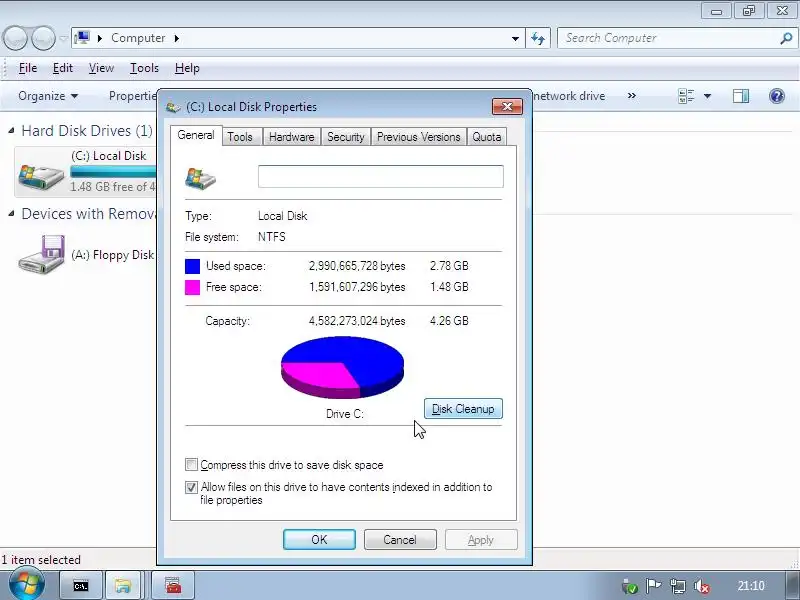Open the Windows Start orb

point(26,584)
